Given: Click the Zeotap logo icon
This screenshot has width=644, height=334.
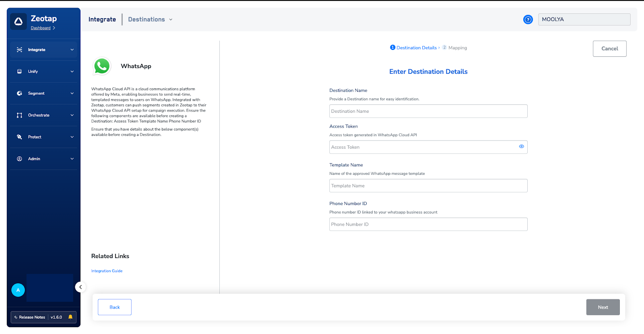Looking at the screenshot, I should point(19,22).
